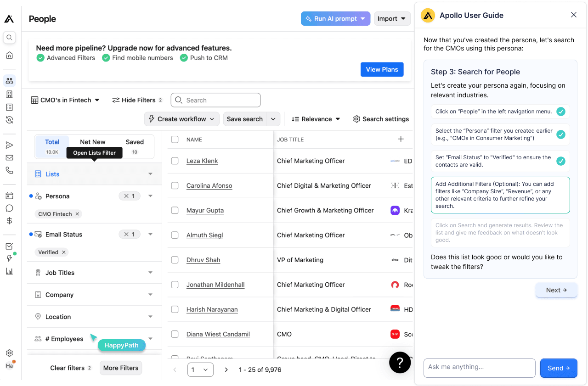The width and height of the screenshot is (588, 386).
Task: Clear the Email Status filter count badge
Action: 130,234
